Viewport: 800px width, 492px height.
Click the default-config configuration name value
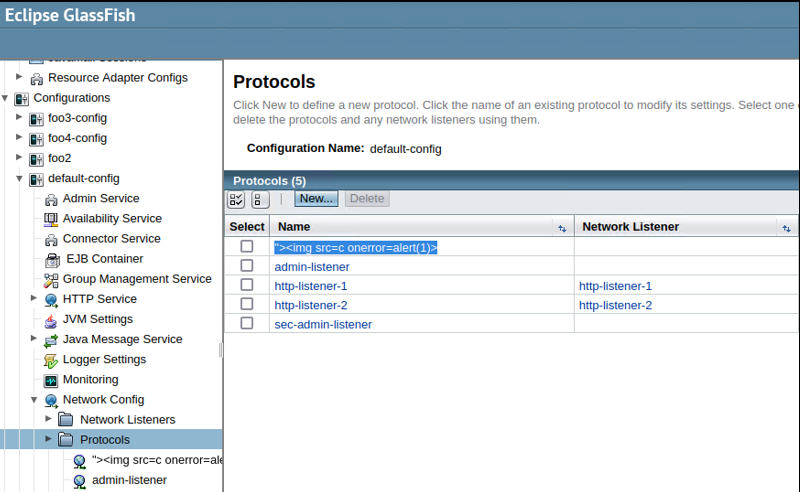(406, 149)
